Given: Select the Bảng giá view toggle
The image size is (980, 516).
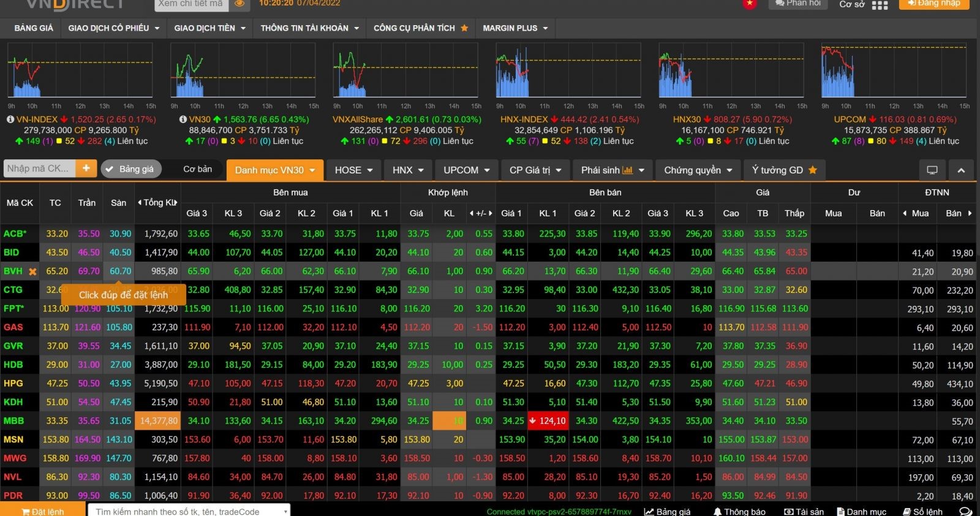Looking at the screenshot, I should coord(130,169).
